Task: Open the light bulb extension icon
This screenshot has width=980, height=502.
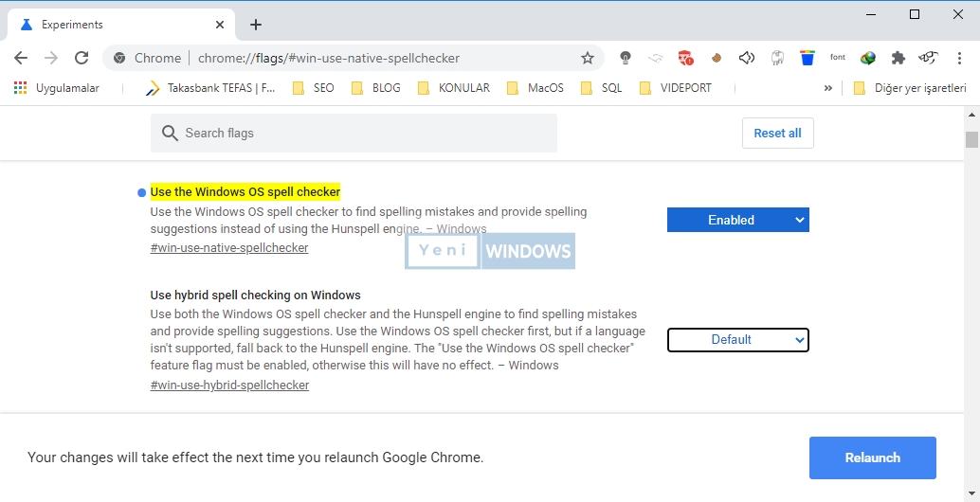Action: [x=625, y=58]
